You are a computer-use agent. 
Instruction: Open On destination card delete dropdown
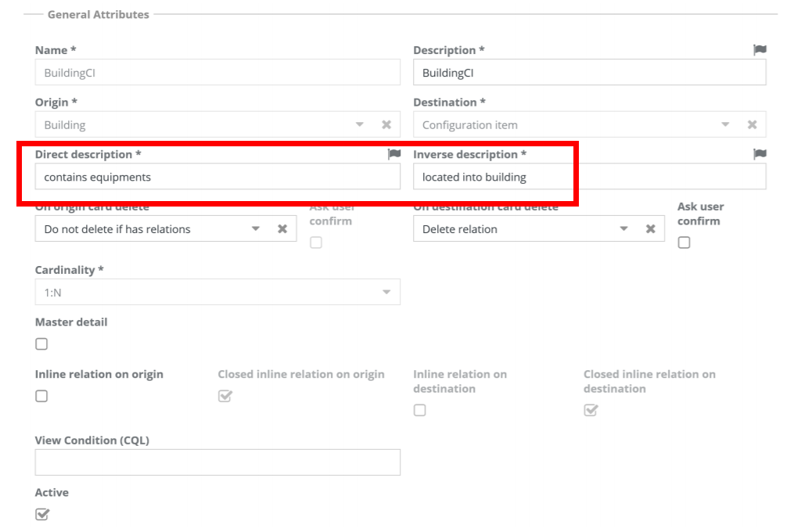pos(623,229)
